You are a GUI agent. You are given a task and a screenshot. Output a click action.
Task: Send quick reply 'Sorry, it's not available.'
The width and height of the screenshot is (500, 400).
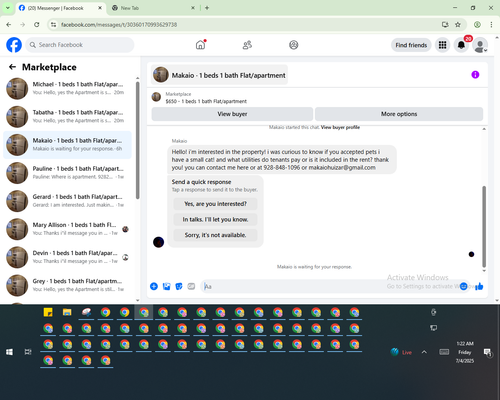(215, 235)
